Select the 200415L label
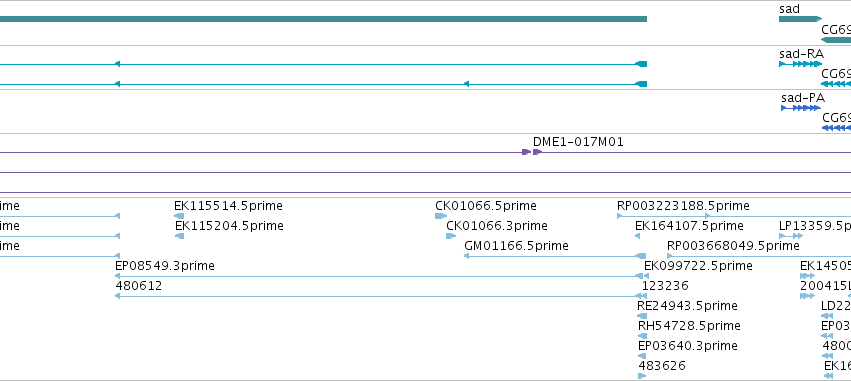Image resolution: width=851 pixels, height=381 pixels. click(x=825, y=285)
